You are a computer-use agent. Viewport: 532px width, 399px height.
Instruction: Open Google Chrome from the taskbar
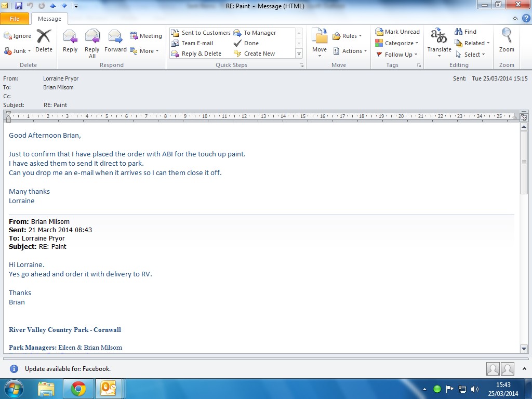coord(78,389)
